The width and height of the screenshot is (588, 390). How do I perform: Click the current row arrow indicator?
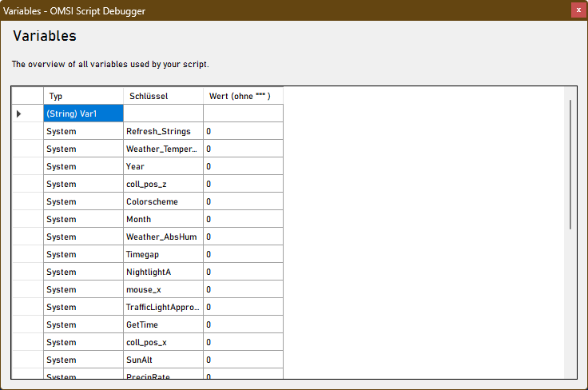pyautogui.click(x=19, y=114)
